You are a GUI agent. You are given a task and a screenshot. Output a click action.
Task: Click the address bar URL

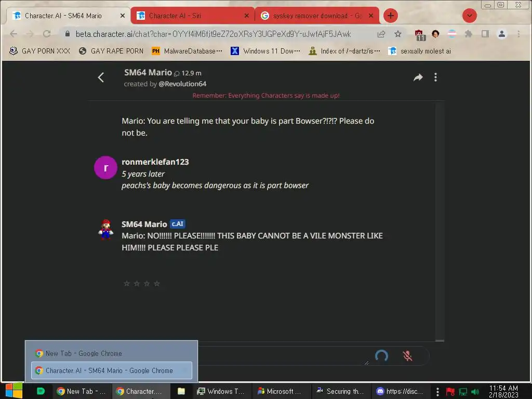(213, 34)
